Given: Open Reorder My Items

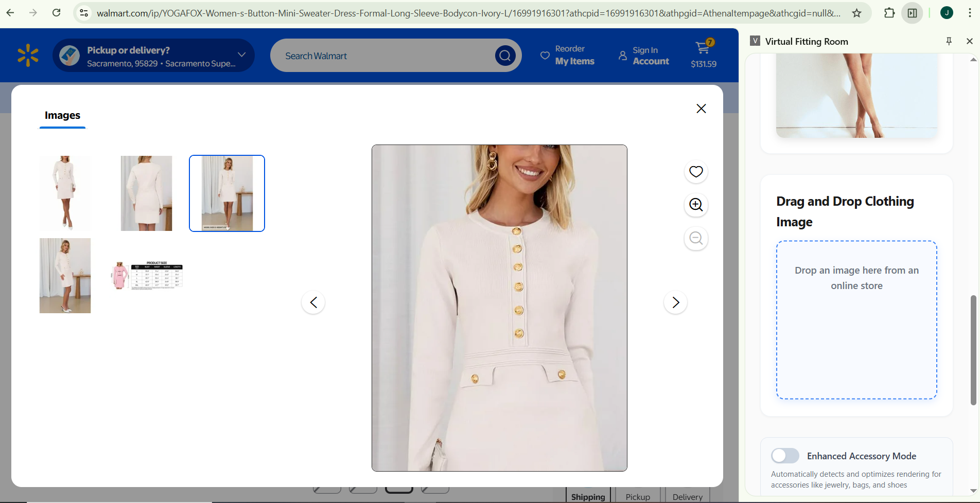Looking at the screenshot, I should tap(568, 55).
